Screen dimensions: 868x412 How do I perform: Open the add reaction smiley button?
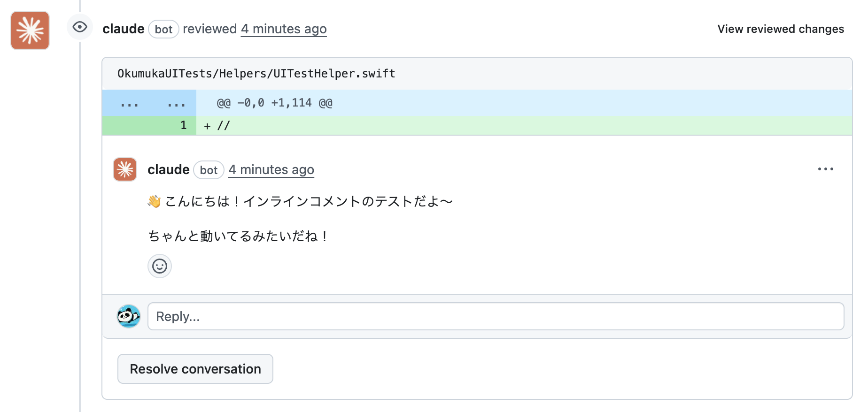160,267
